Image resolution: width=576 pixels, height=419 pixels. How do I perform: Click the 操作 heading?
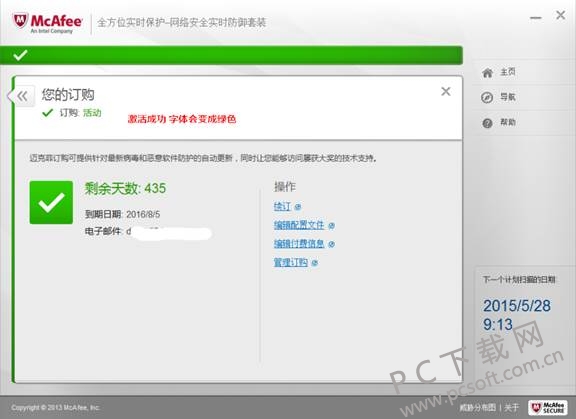tap(285, 187)
